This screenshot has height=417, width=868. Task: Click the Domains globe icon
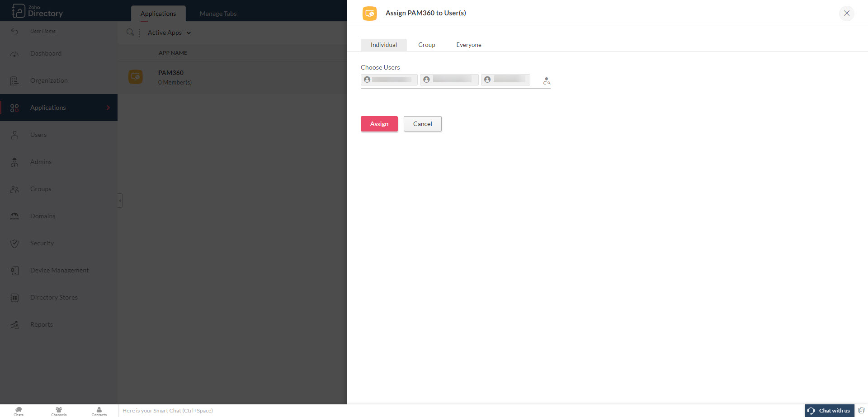coord(14,216)
